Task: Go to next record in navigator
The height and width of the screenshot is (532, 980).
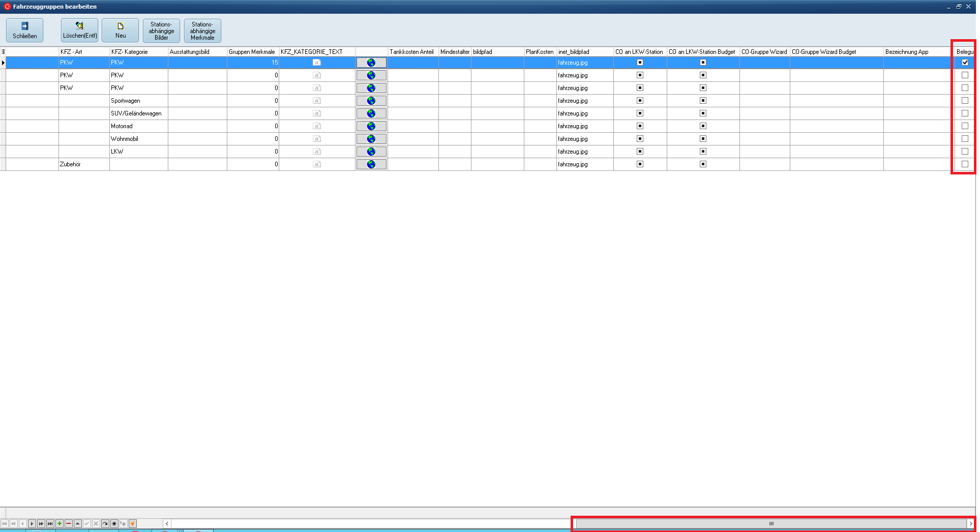Action: pyautogui.click(x=32, y=523)
